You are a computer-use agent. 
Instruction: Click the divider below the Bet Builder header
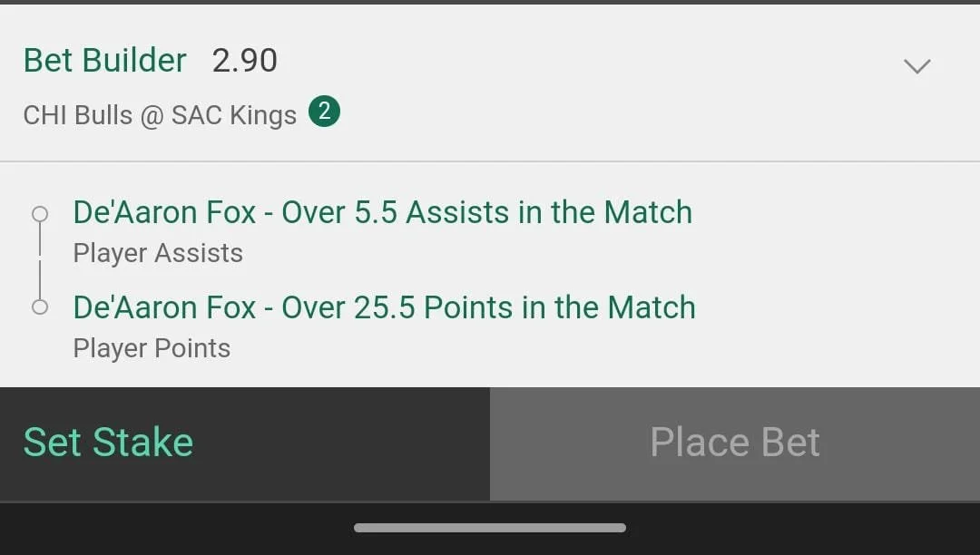490,161
